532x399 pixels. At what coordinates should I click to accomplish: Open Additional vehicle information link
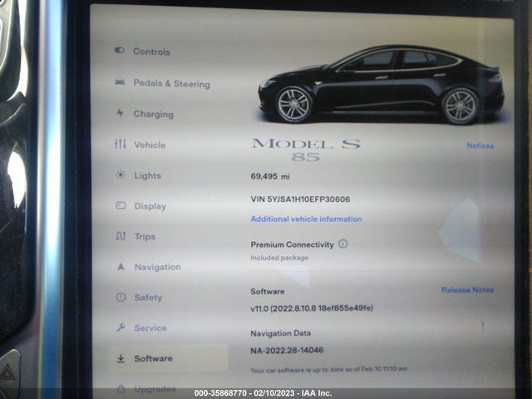(x=306, y=219)
